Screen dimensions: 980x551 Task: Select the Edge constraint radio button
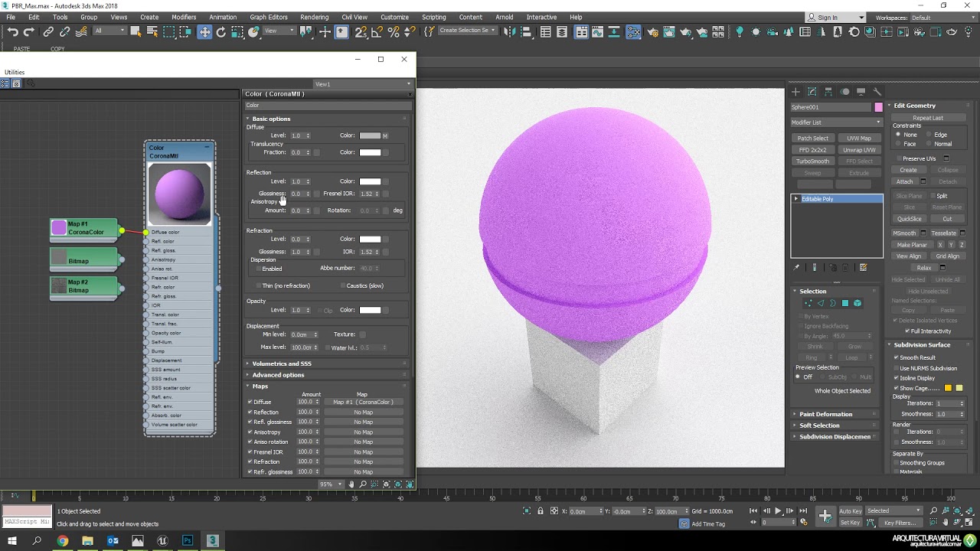point(929,135)
